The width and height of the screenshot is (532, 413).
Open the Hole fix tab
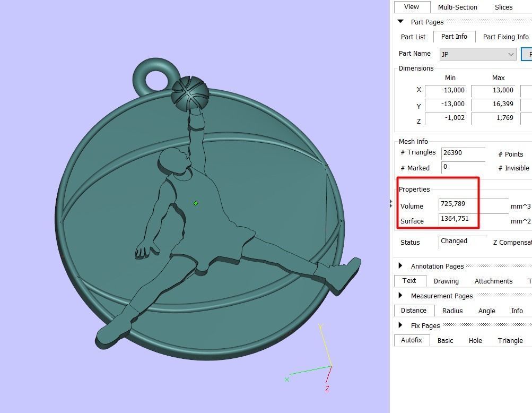pos(475,340)
